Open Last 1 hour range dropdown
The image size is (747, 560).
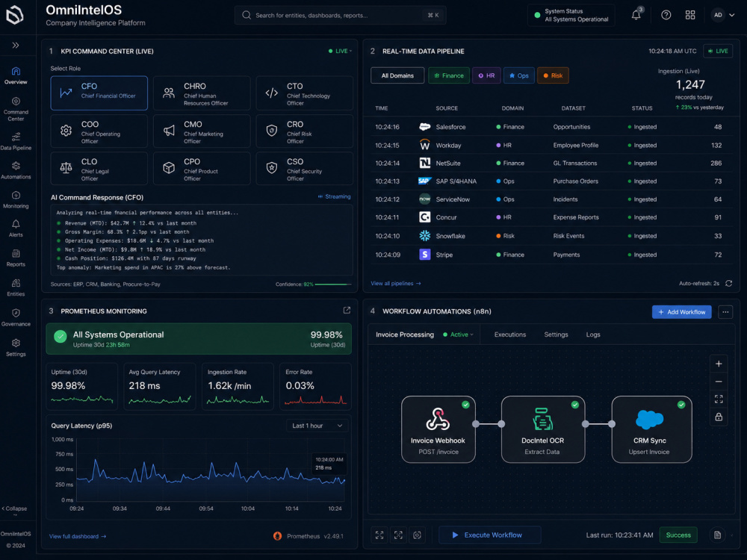317,426
